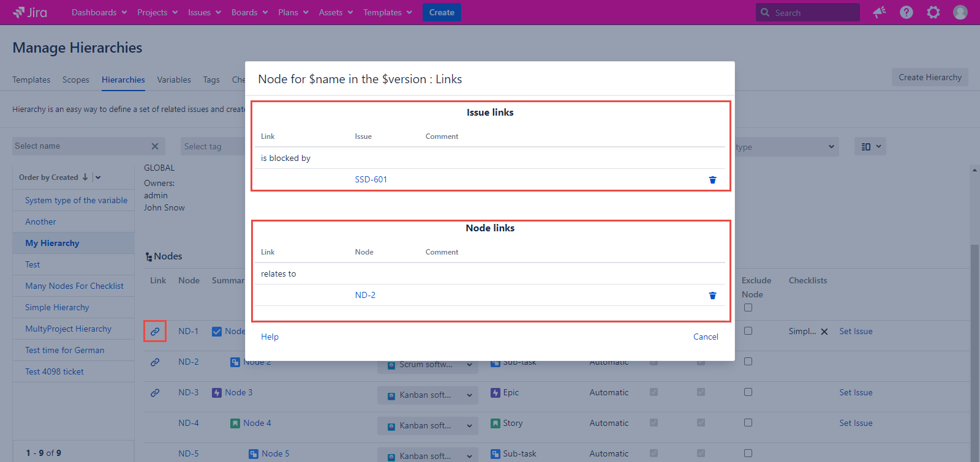Clear the Select name filter
Viewport: 980px width, 462px height.
(x=155, y=146)
